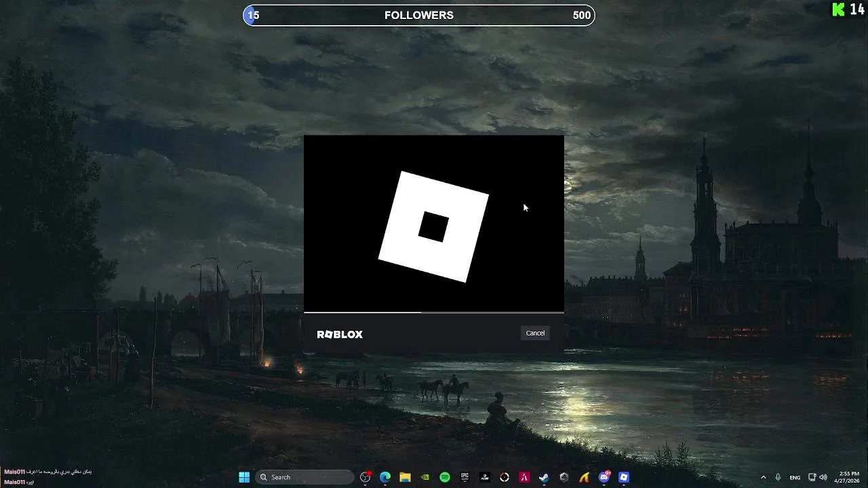Open the volume control in the tray
Screen dimensions: 868x488
click(823, 477)
